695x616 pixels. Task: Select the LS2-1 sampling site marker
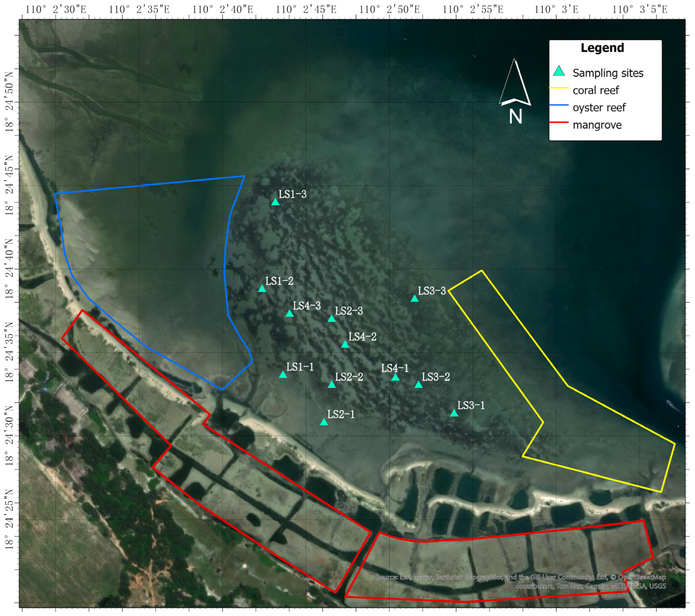(x=324, y=422)
